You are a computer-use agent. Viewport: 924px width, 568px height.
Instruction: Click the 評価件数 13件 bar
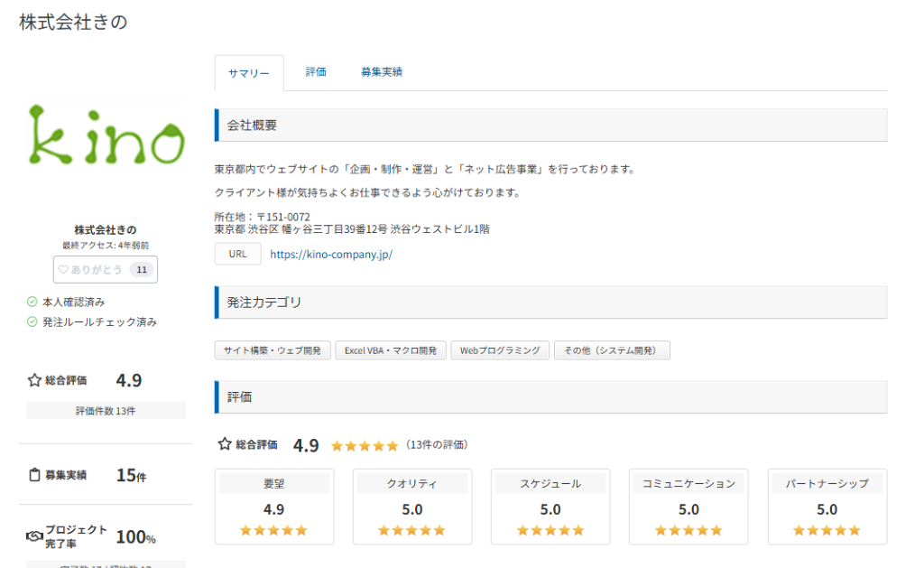tap(106, 411)
